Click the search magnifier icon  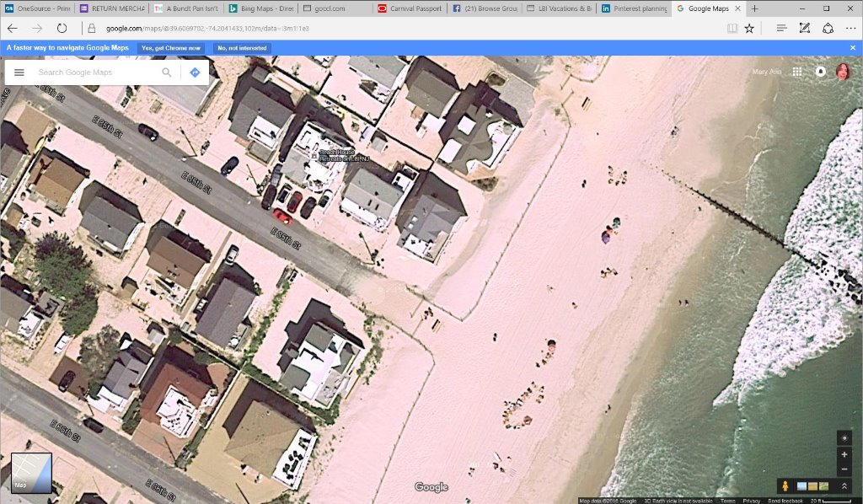click(x=167, y=72)
